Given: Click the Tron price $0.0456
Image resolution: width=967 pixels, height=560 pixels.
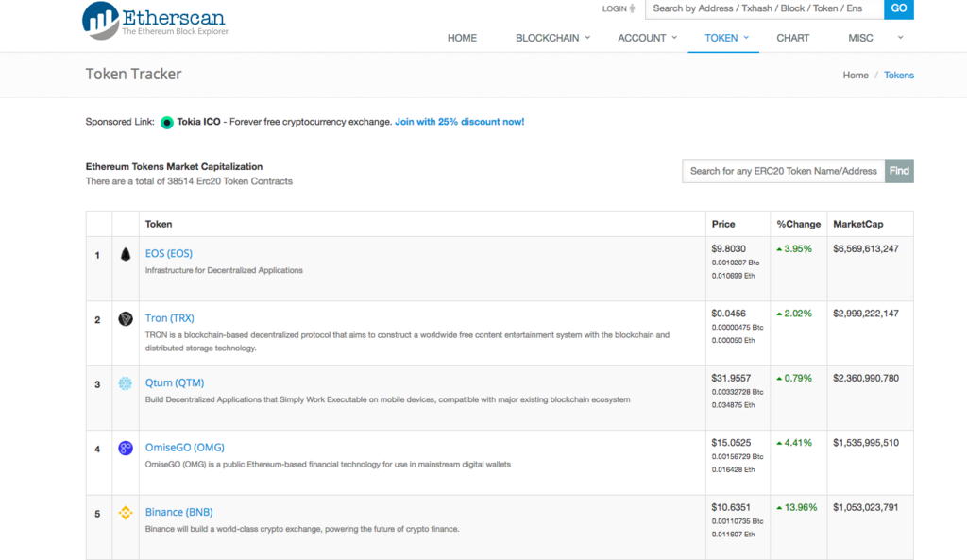Looking at the screenshot, I should point(728,314).
